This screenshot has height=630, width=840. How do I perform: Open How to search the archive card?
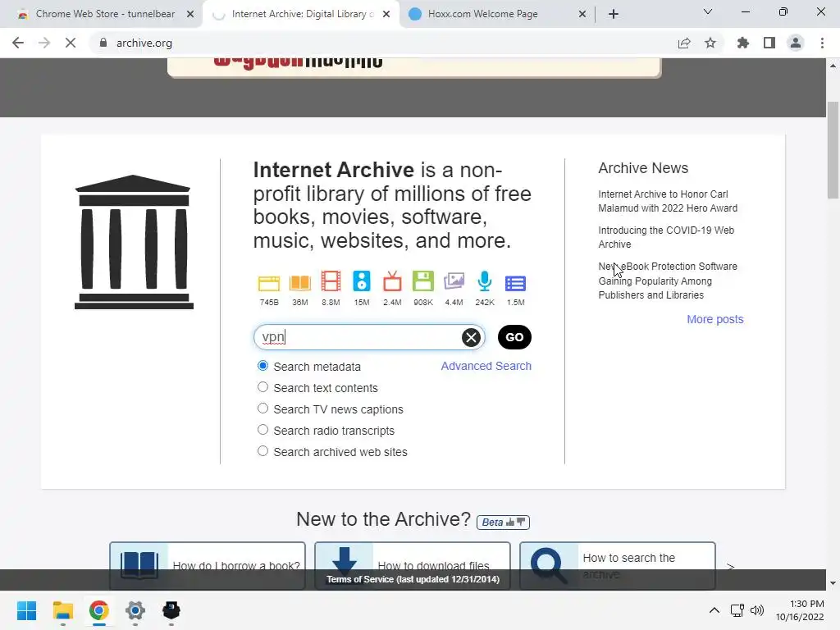click(x=618, y=566)
